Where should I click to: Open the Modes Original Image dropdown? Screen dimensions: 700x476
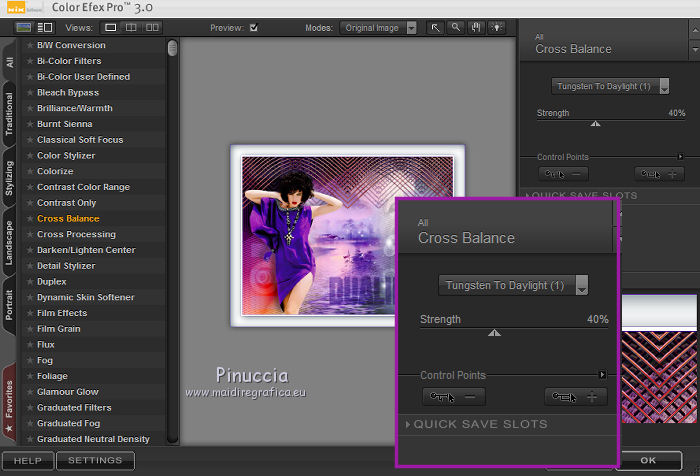click(378, 28)
